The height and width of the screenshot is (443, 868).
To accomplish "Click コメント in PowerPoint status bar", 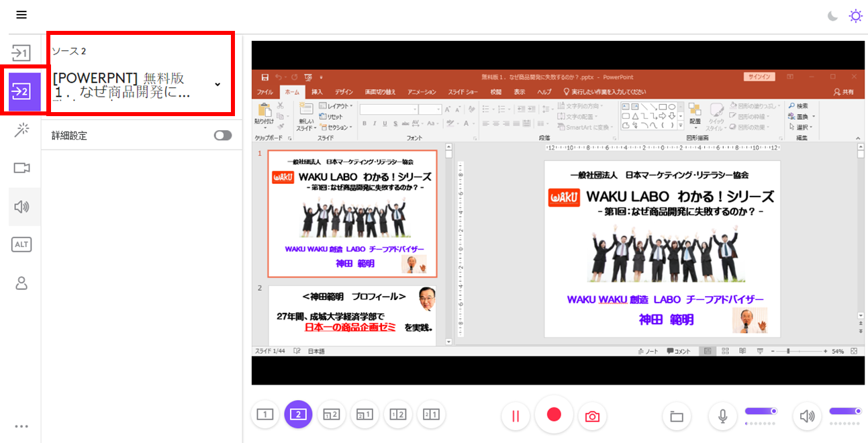I will click(x=679, y=351).
